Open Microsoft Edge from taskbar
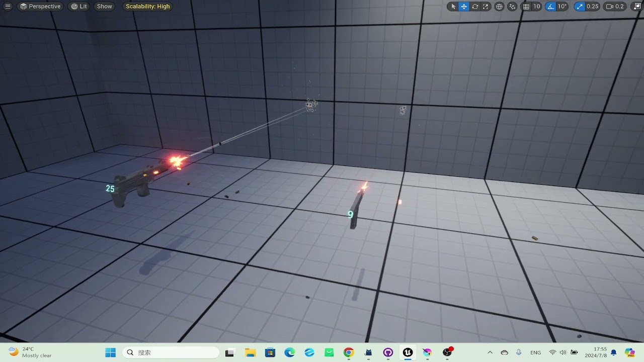Image resolution: width=644 pixels, height=362 pixels. coord(290,352)
